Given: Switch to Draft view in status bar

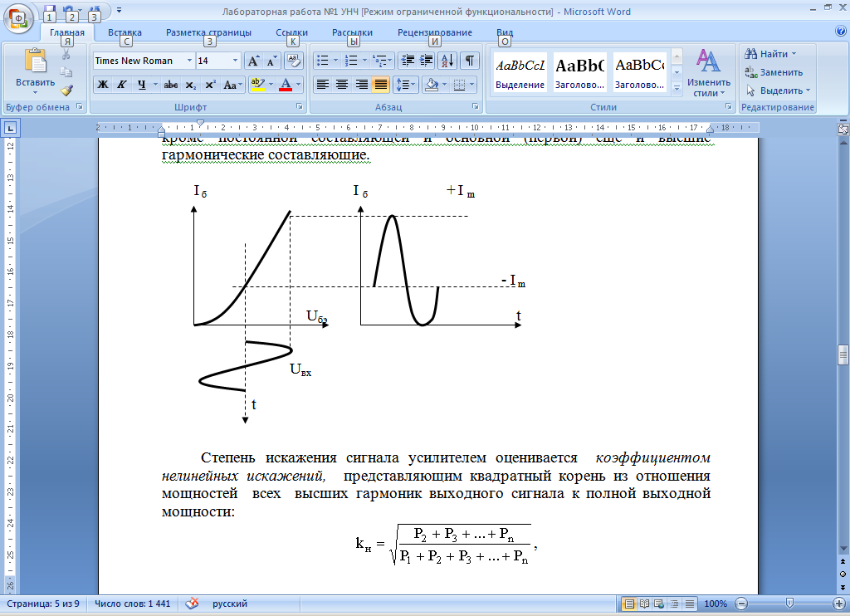Looking at the screenshot, I should 690,604.
